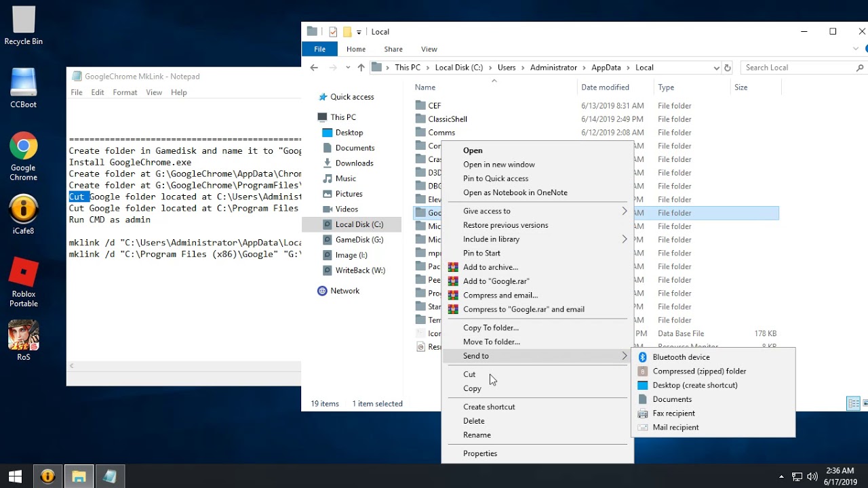
Task: Open GameDisk (G:) in navigation pane
Action: pos(359,240)
